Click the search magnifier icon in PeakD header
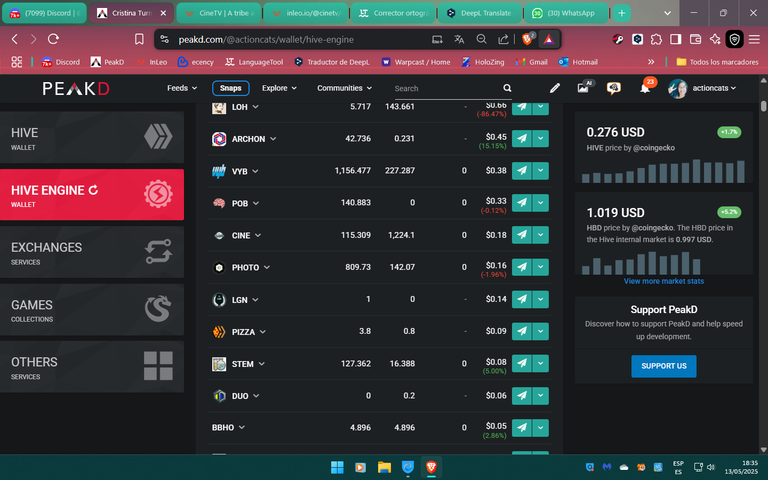The image size is (768, 480). pos(507,88)
